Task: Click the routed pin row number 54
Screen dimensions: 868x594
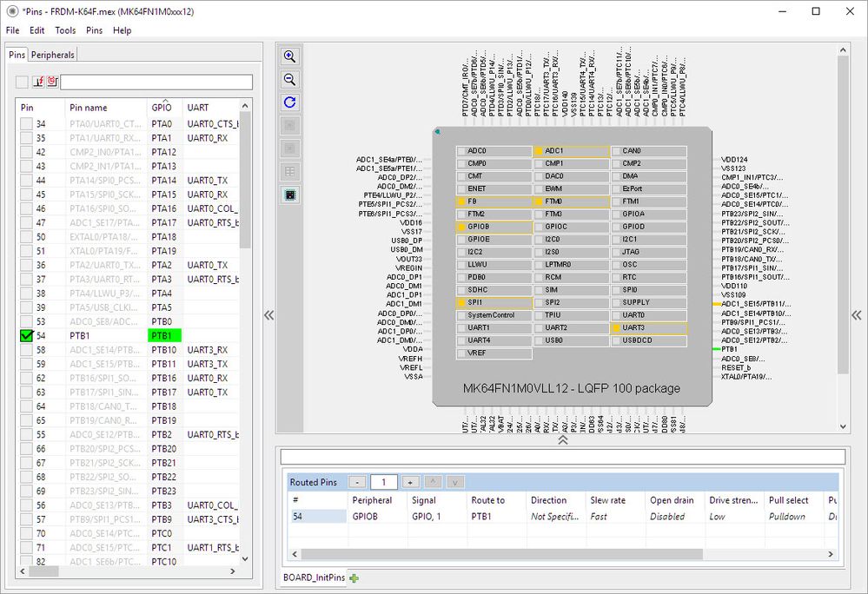Action: 317,517
